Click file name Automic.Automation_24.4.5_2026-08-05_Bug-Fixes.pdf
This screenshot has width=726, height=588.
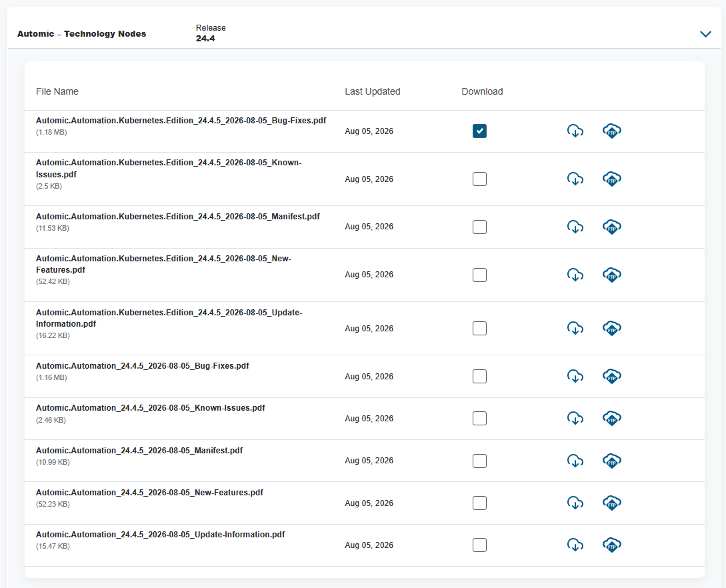(143, 366)
